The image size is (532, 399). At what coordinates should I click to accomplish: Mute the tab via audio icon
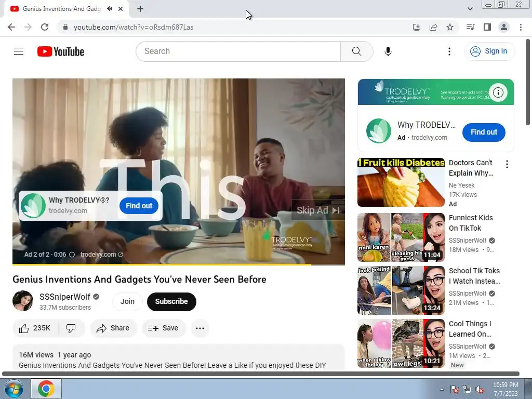tap(109, 9)
